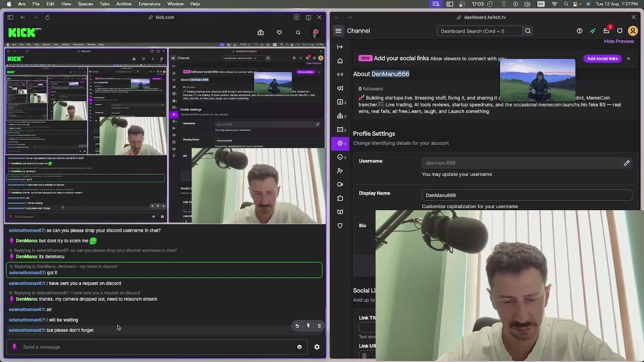Open camera streaming tools icon in Twitch sidebar
Viewport: 644px width, 362px height.
[x=340, y=185]
